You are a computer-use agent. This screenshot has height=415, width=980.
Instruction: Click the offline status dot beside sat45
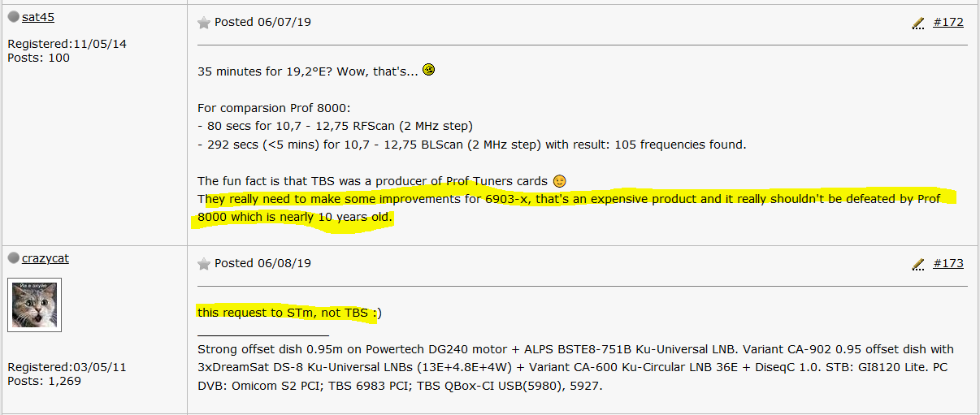[14, 16]
